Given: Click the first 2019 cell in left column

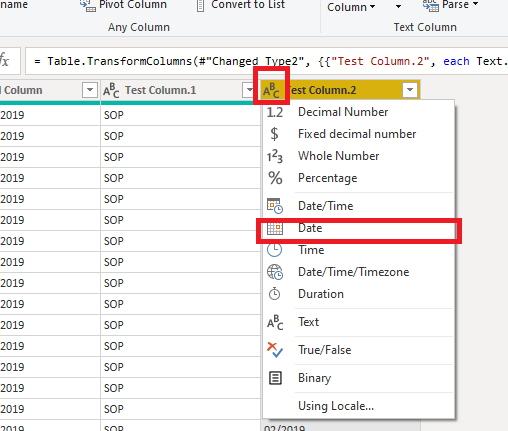Looking at the screenshot, I should (x=50, y=115).
